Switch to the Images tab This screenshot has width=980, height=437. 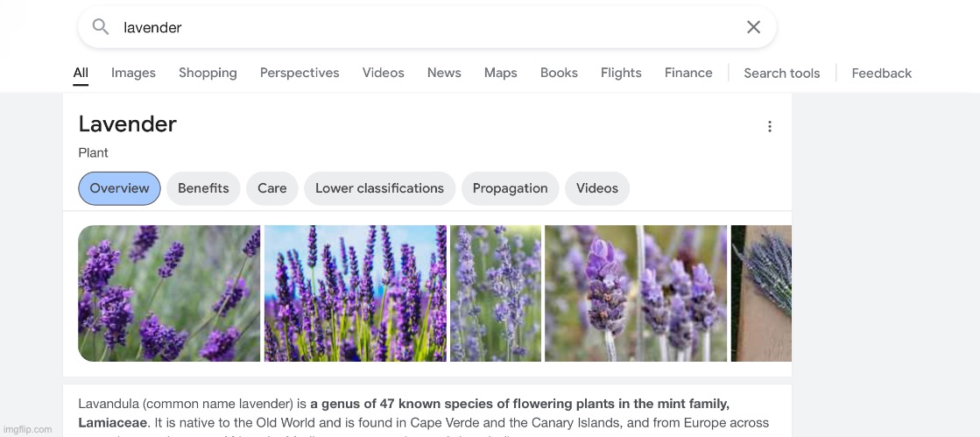[x=133, y=73]
